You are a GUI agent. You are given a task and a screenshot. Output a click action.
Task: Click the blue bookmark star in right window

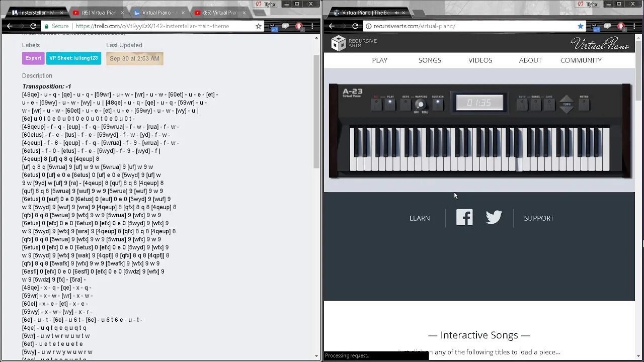point(581,26)
